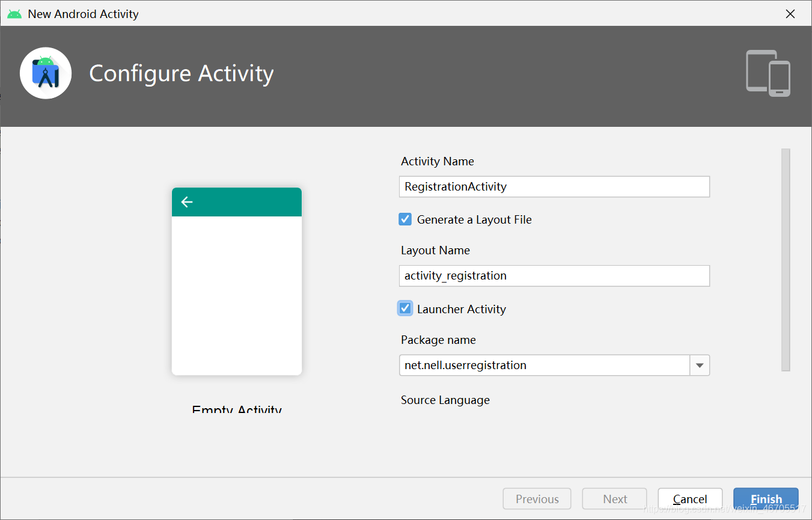Click the Source Language label
This screenshot has height=520, width=812.
click(x=445, y=400)
